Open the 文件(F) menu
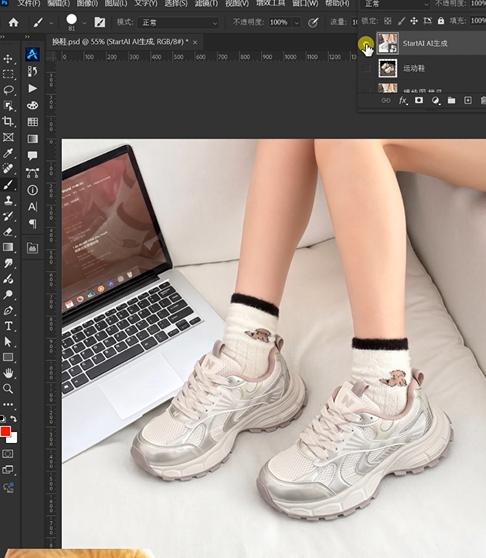Screen dimensions: 486x558 click(x=29, y=4)
